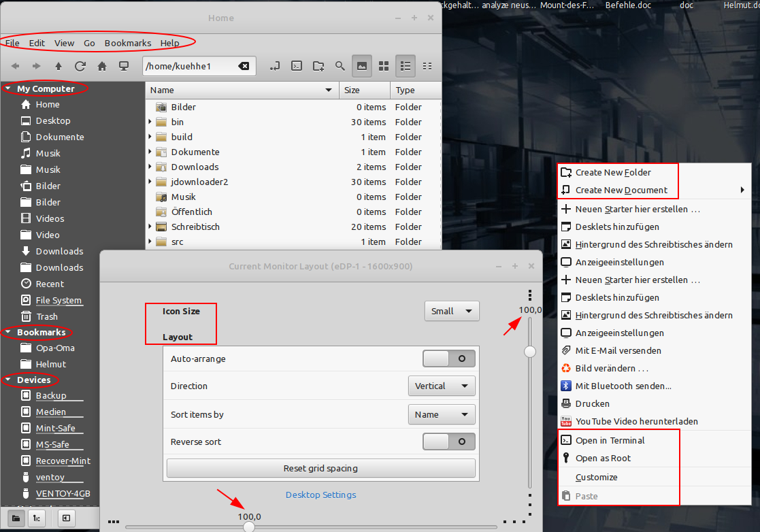Open Desktop Settings via the link
The height and width of the screenshot is (532, 760).
pos(320,495)
